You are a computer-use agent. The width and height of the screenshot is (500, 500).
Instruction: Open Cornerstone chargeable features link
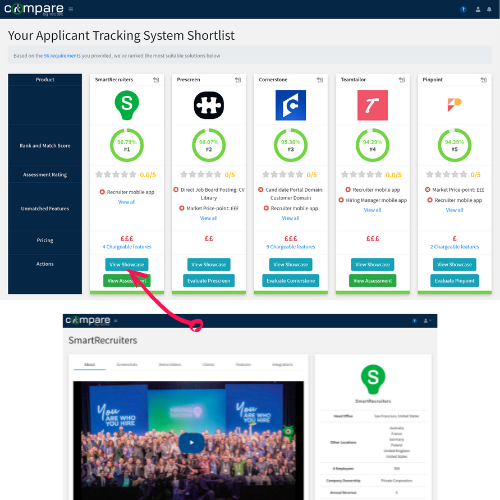pos(291,247)
